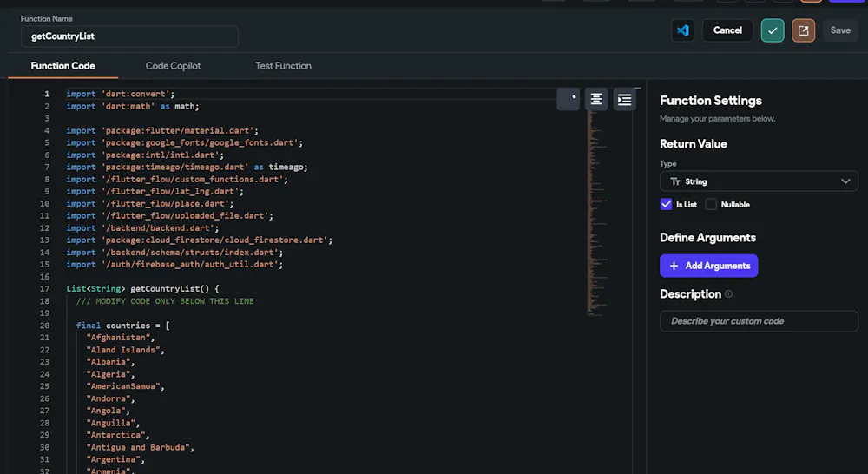This screenshot has height=474, width=868.
Task: Open code in external window icon
Action: pos(803,30)
